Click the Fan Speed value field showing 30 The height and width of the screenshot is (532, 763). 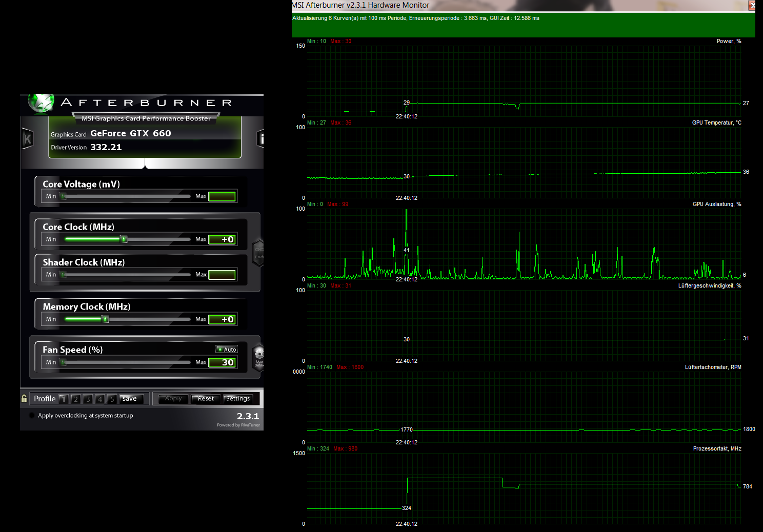pos(222,362)
